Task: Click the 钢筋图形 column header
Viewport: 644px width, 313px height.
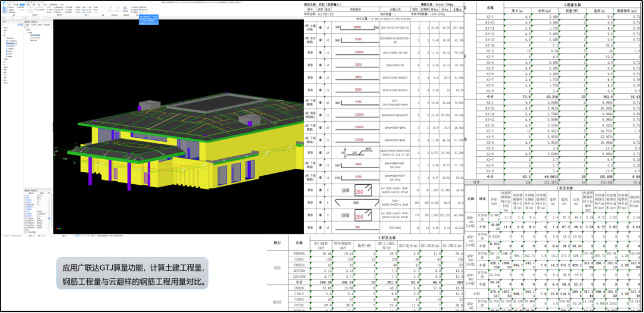Action: point(355,9)
